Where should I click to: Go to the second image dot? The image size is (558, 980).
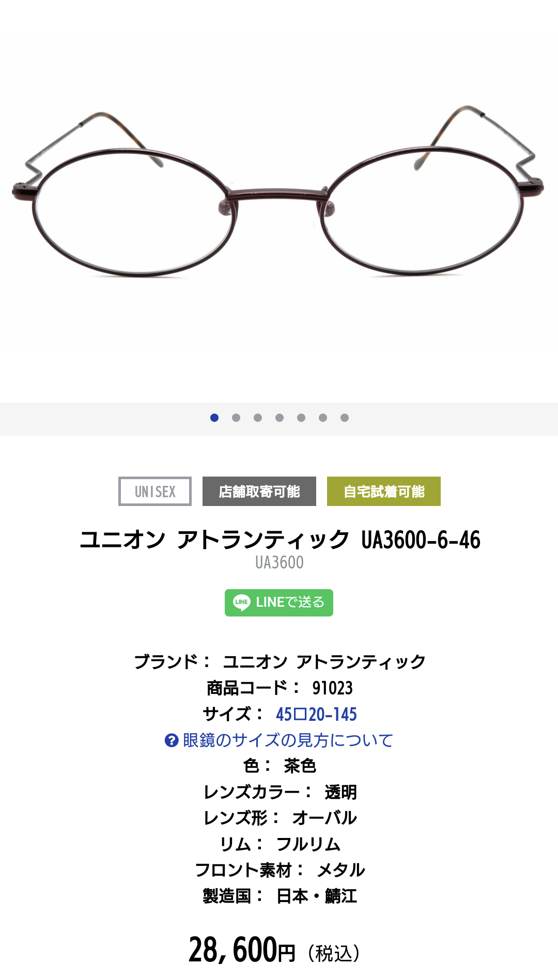[x=236, y=418]
